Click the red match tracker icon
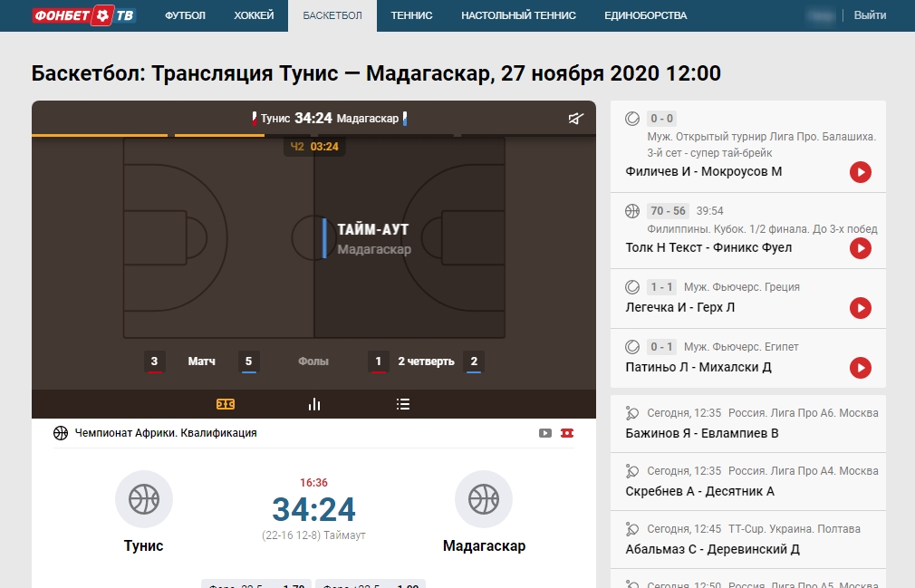Screen dimensions: 915x588 point(567,433)
